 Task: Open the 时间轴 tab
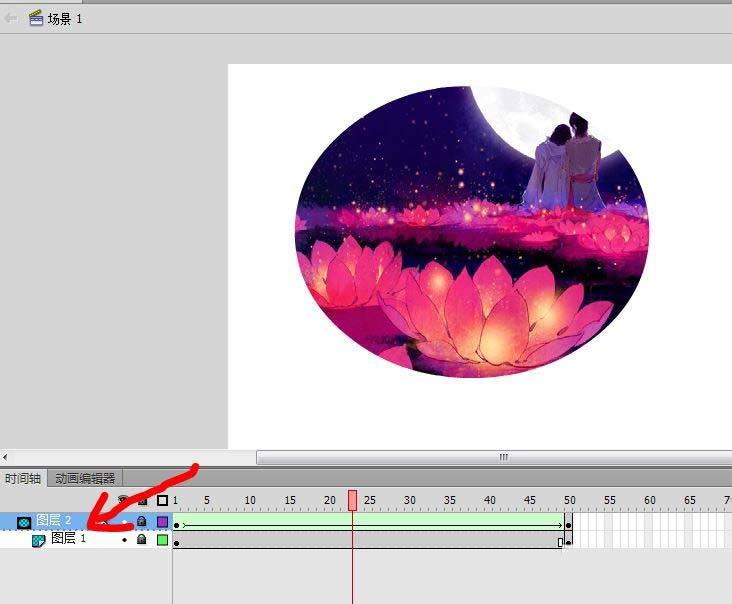22,478
